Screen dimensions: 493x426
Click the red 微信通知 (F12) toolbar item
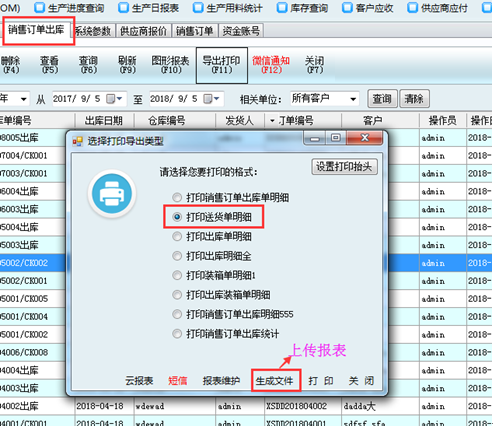pos(271,65)
